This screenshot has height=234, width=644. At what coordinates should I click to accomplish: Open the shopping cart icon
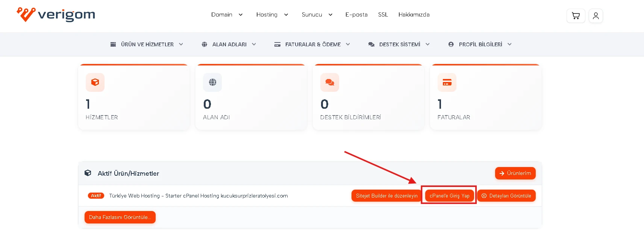coord(576,16)
